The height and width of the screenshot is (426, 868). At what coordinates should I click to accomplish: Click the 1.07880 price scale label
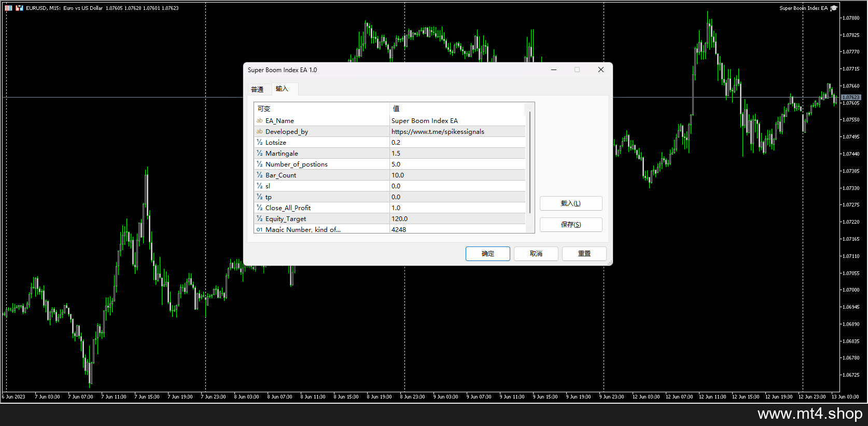(x=851, y=18)
